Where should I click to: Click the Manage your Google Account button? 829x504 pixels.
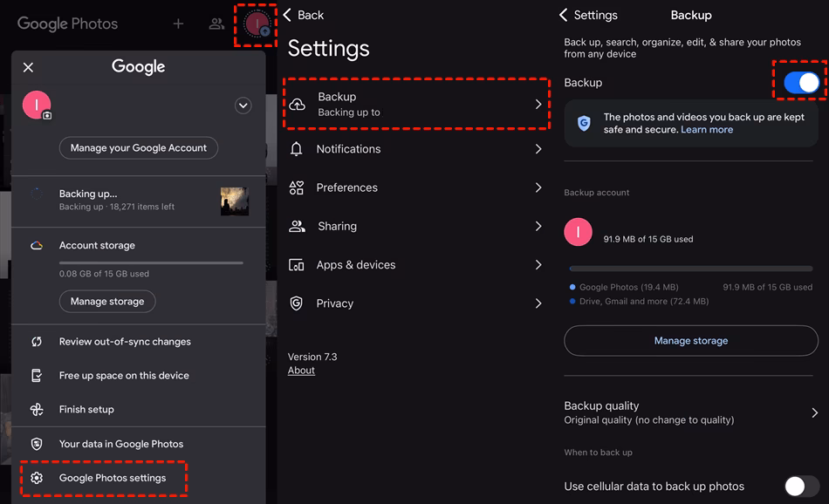click(x=138, y=147)
